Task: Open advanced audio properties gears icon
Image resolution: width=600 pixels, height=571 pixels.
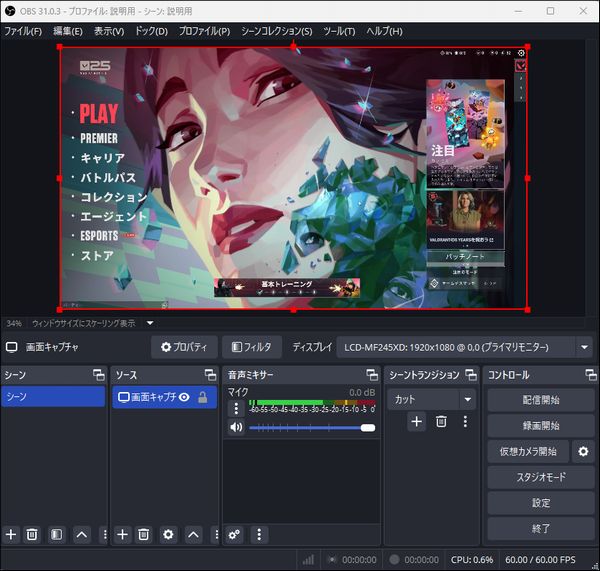Action: point(234,534)
